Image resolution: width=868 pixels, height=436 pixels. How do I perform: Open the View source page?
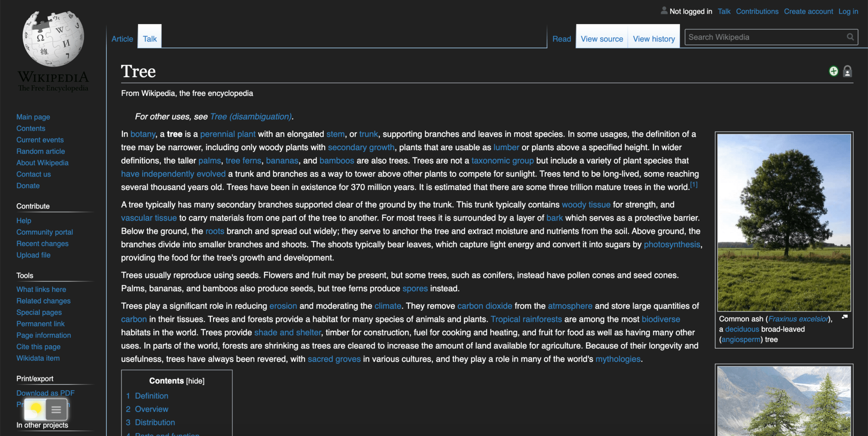(601, 39)
